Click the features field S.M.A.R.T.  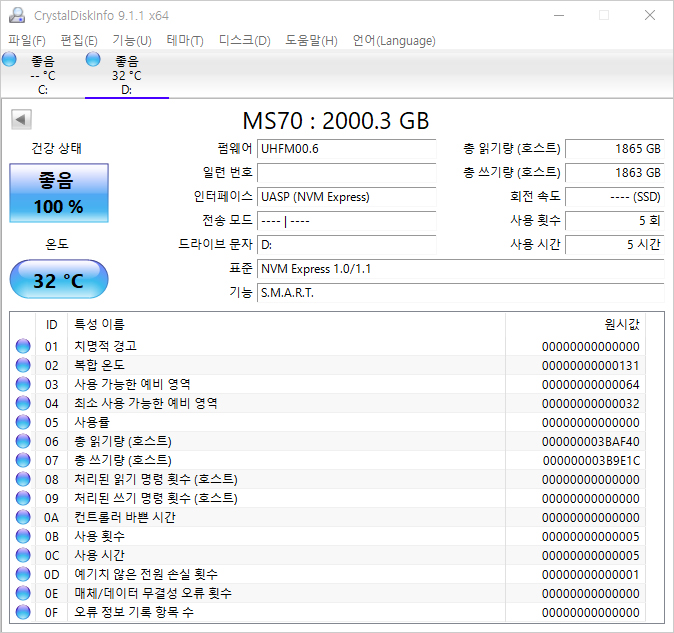coord(461,293)
